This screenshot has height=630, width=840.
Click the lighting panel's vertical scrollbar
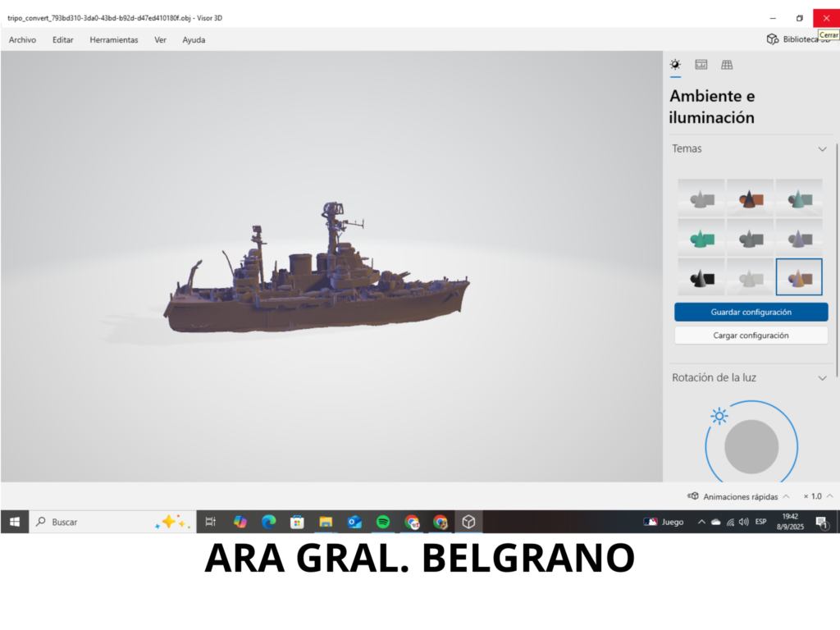(837, 260)
